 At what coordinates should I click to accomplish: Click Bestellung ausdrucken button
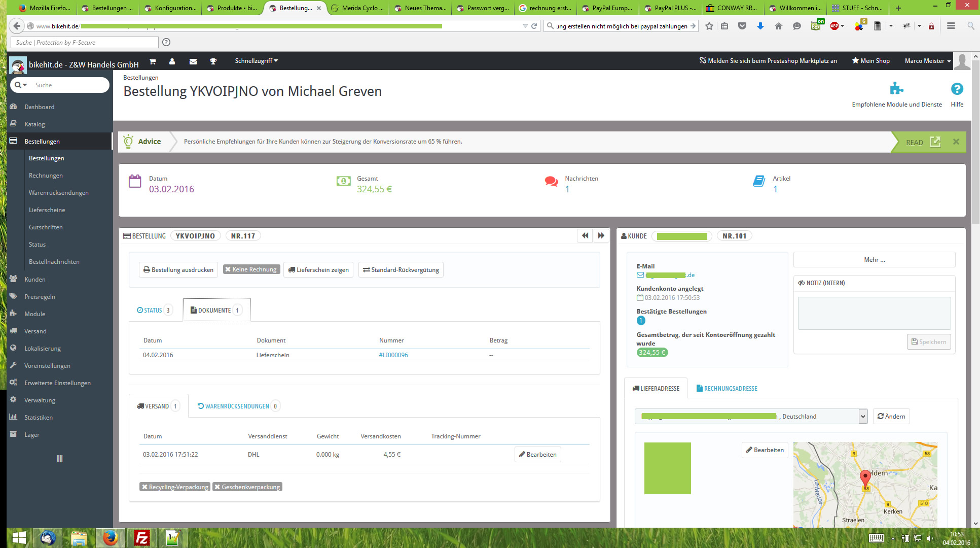tap(178, 270)
